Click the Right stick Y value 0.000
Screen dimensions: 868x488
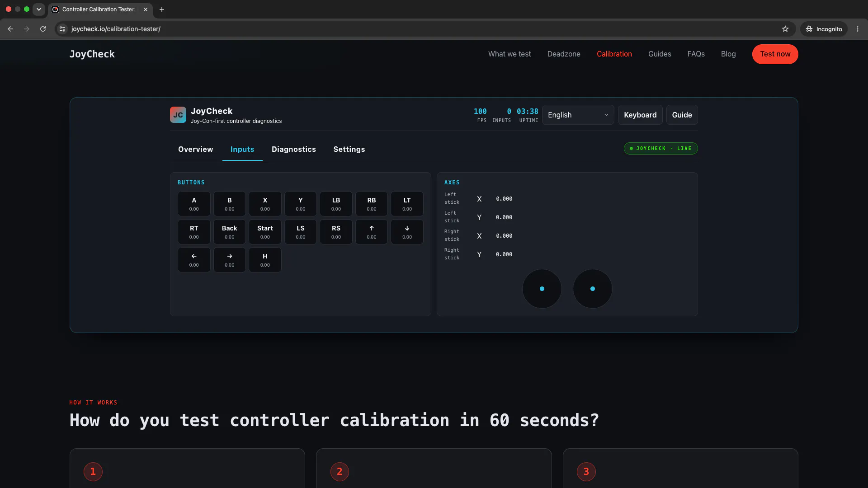point(504,254)
